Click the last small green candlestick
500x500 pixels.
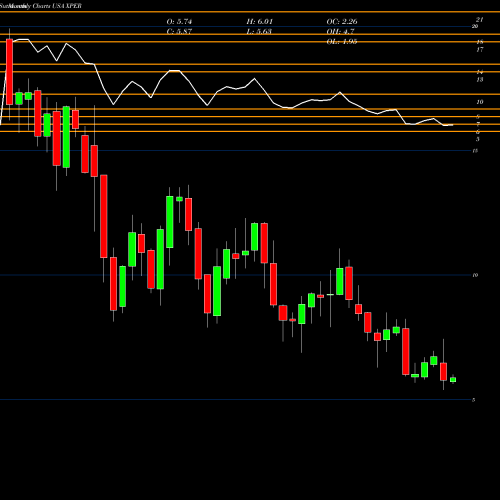click(x=453, y=380)
